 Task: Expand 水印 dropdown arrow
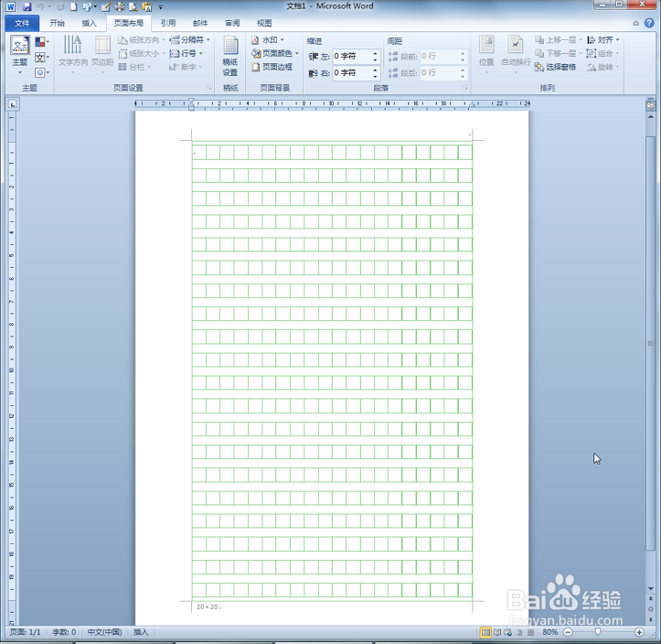282,40
